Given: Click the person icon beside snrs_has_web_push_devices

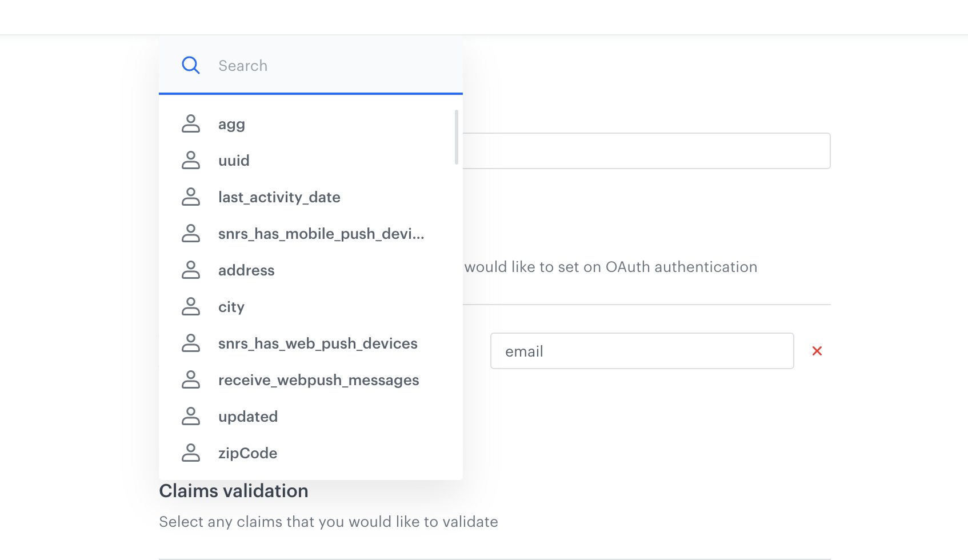Looking at the screenshot, I should pos(191,343).
